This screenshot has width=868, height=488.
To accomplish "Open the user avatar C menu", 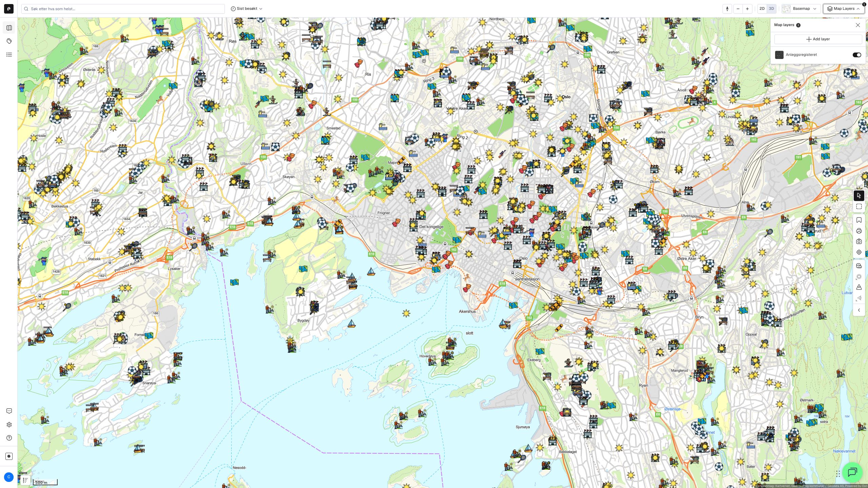I will 9,477.
